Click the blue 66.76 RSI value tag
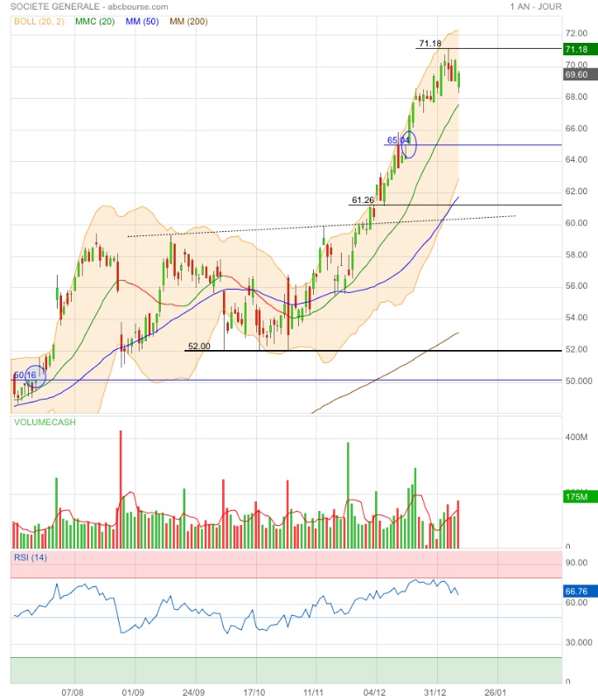The width and height of the screenshot is (598, 700). pyautogui.click(x=581, y=591)
